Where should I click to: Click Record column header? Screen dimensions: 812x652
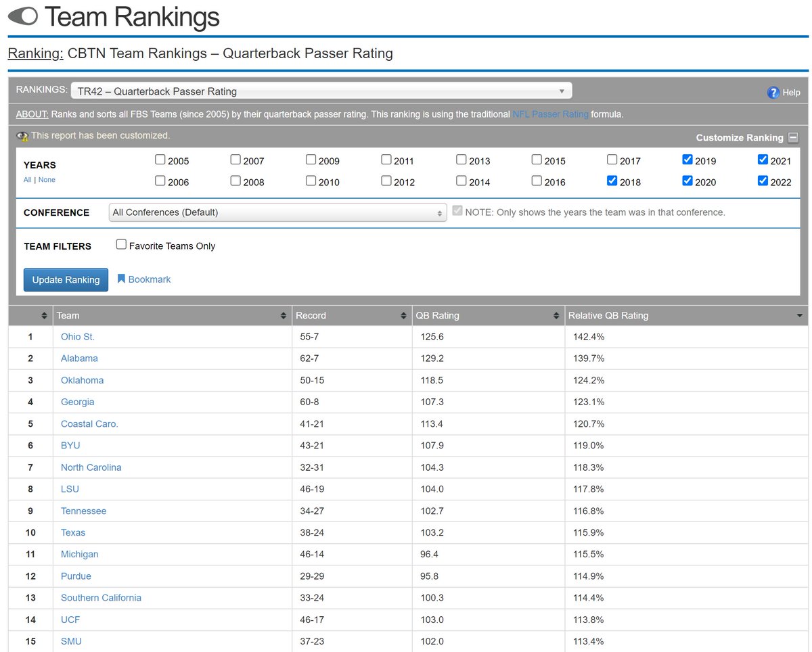click(x=352, y=316)
